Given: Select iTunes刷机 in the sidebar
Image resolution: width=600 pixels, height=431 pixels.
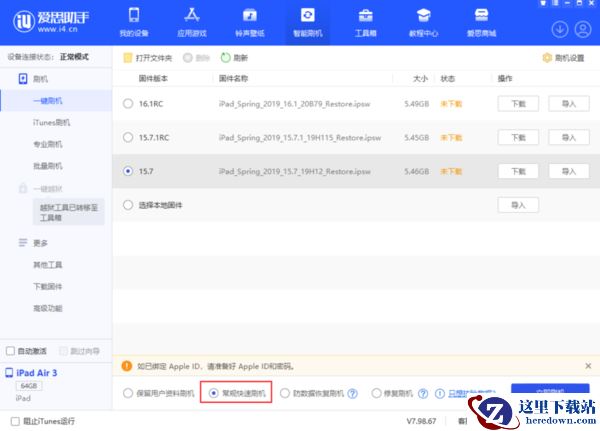Looking at the screenshot, I should pyautogui.click(x=51, y=122).
